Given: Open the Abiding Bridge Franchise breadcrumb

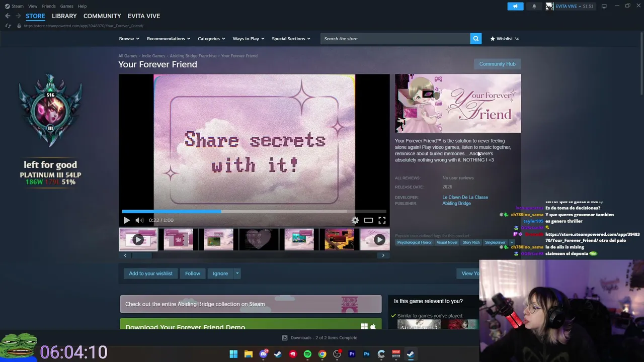Looking at the screenshot, I should tap(193, 56).
